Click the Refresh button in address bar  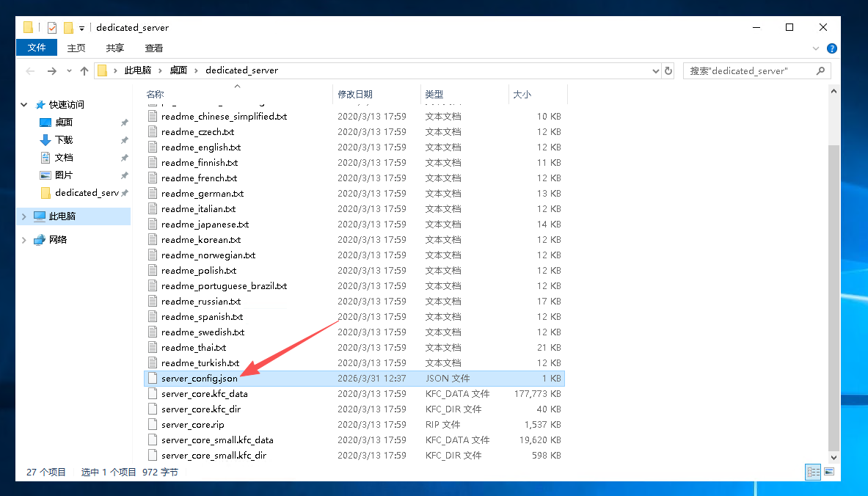point(668,71)
